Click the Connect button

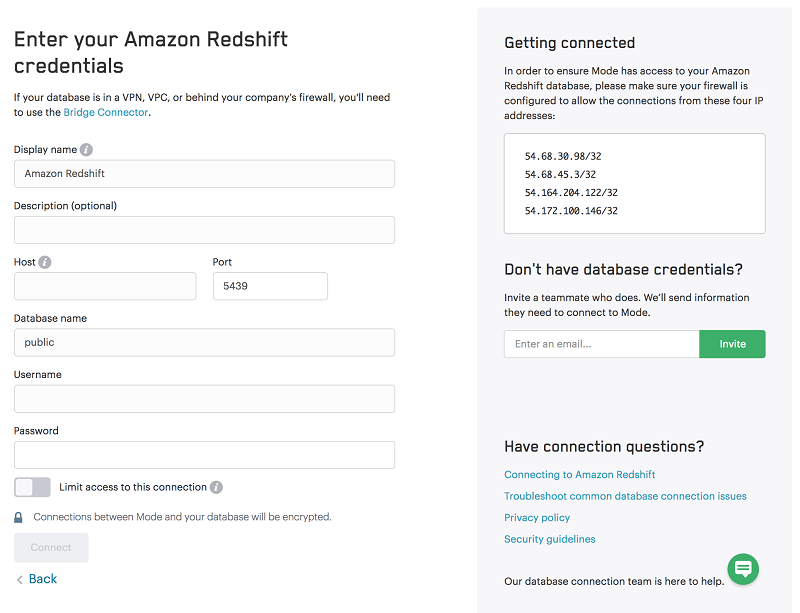(x=51, y=548)
